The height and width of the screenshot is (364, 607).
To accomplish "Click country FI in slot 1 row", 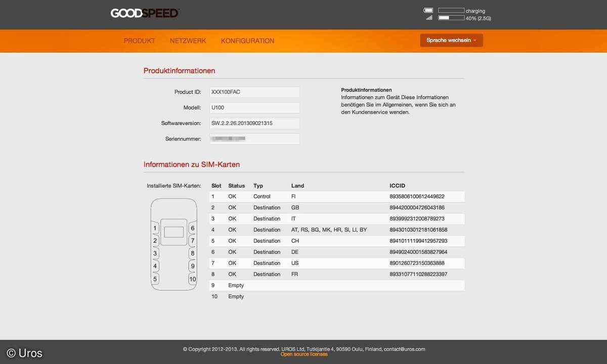I will (294, 197).
